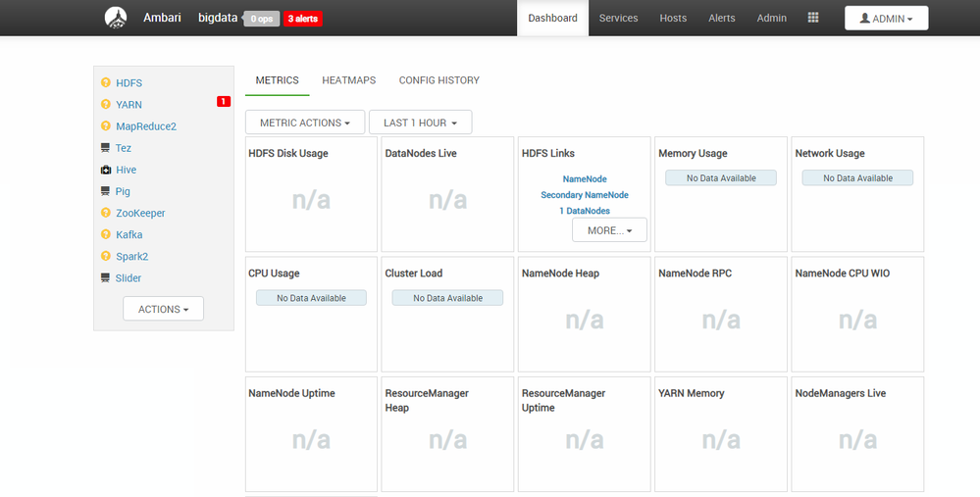This screenshot has height=497, width=980.
Task: Click the 3 alerts red badge
Action: pos(302,19)
